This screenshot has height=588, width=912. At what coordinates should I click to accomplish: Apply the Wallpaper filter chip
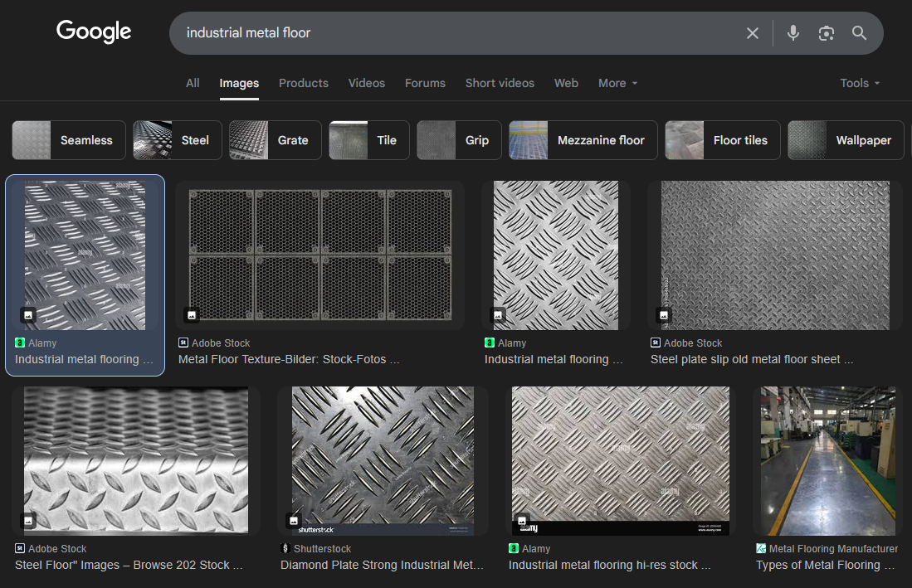pos(846,140)
